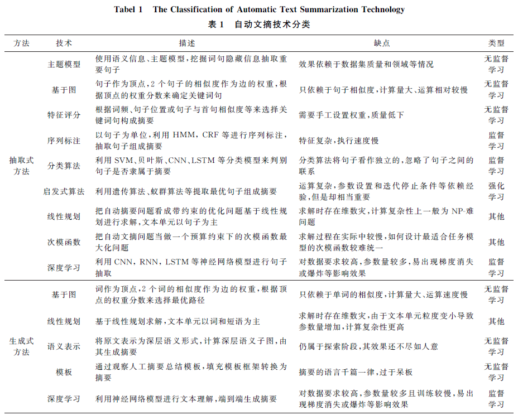
Task: Click the description mentioning HMM, CRF
Action: (191, 141)
